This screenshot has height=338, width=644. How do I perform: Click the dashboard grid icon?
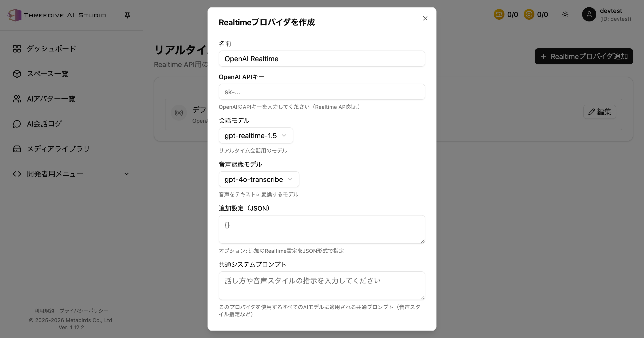pyautogui.click(x=17, y=49)
